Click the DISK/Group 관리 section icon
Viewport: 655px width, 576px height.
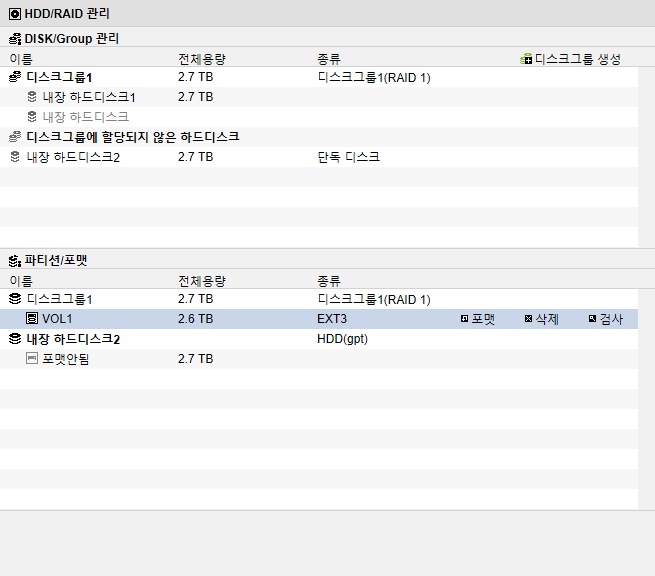point(15,39)
